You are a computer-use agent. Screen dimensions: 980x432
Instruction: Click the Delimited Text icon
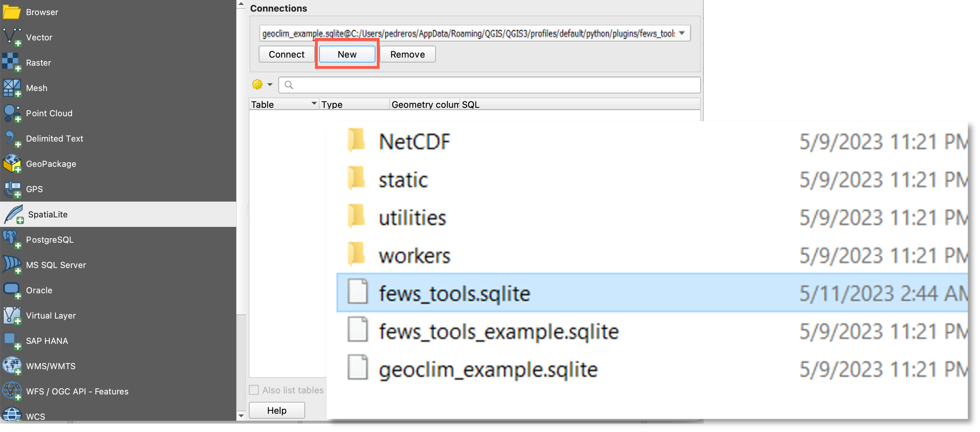12,138
